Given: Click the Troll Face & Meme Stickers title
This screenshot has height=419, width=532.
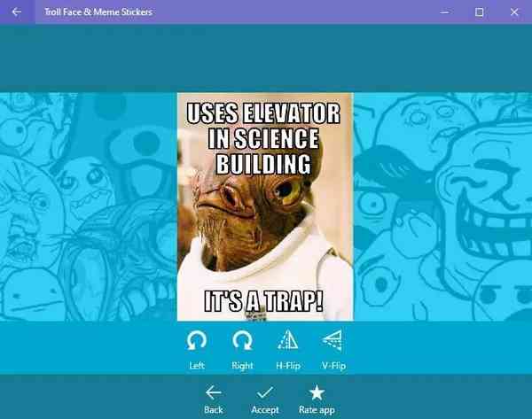Looking at the screenshot, I should tap(98, 12).
